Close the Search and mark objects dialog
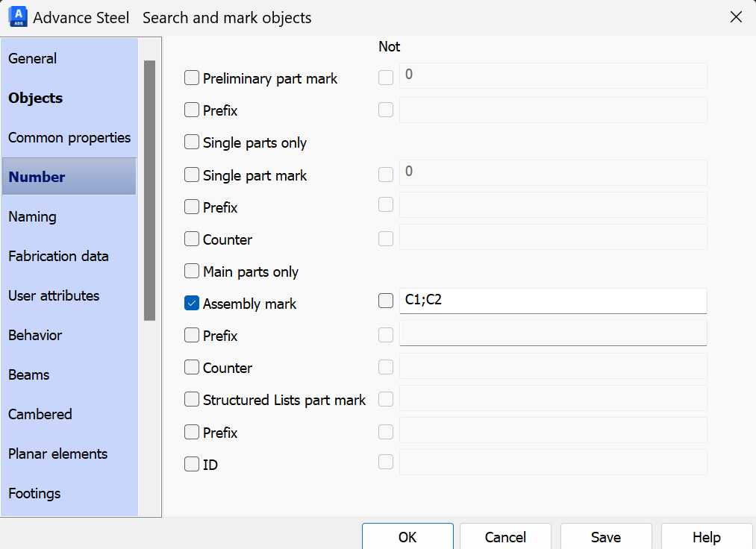The height and width of the screenshot is (549, 756). coord(736,17)
